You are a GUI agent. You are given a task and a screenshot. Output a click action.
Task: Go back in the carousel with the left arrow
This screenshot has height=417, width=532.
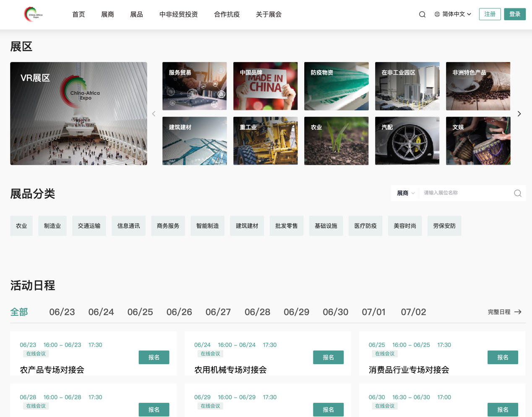154,114
